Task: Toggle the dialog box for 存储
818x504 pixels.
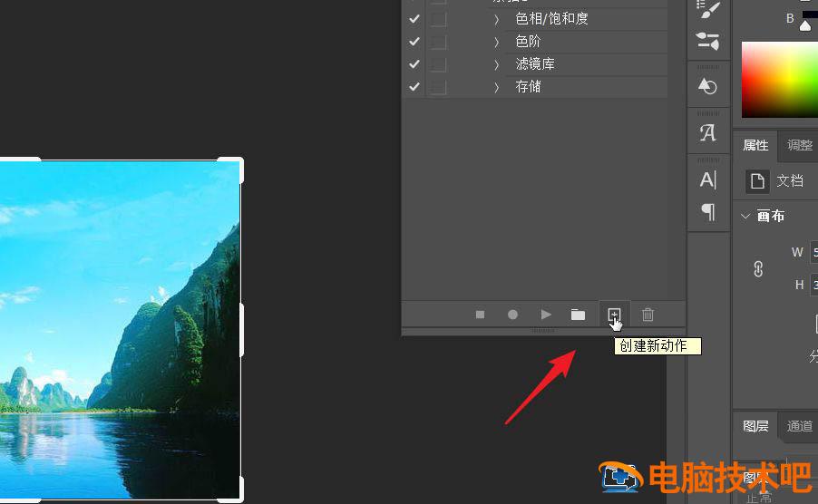Action: point(438,86)
